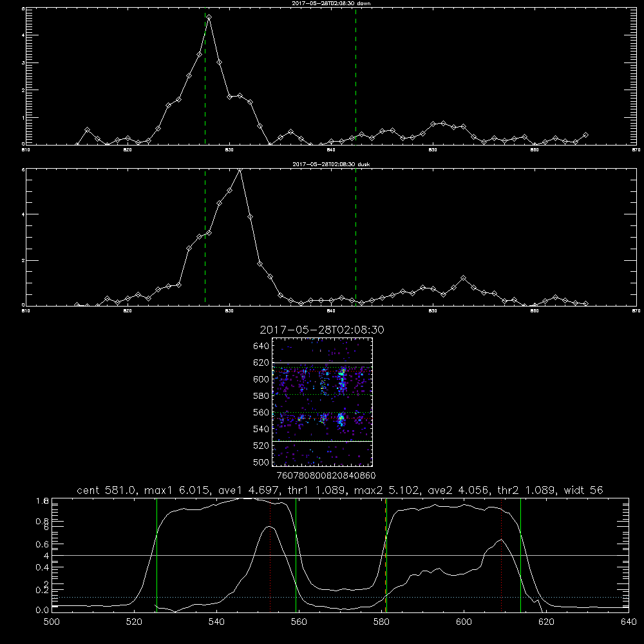
Task: Click the 'thr2 1.089' value in the stats line
Action: click(x=527, y=490)
